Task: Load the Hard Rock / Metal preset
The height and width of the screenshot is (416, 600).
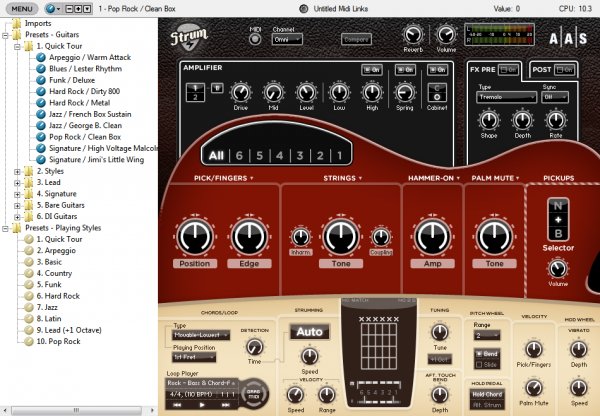Action: point(79,103)
